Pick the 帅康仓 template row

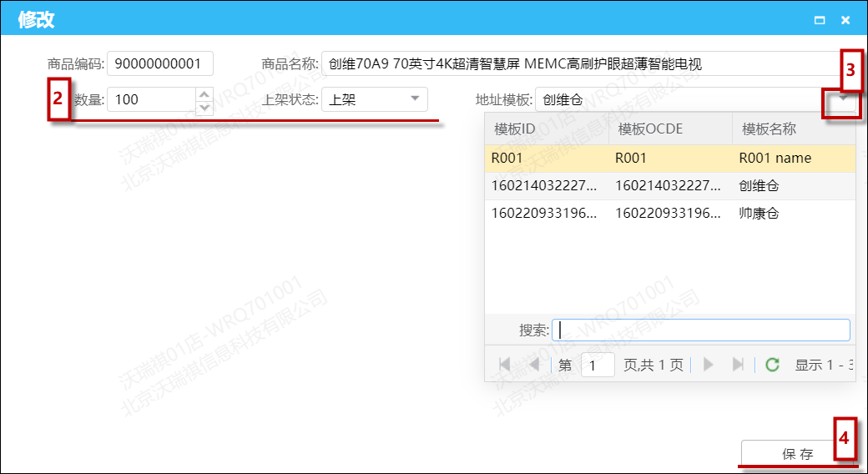669,214
